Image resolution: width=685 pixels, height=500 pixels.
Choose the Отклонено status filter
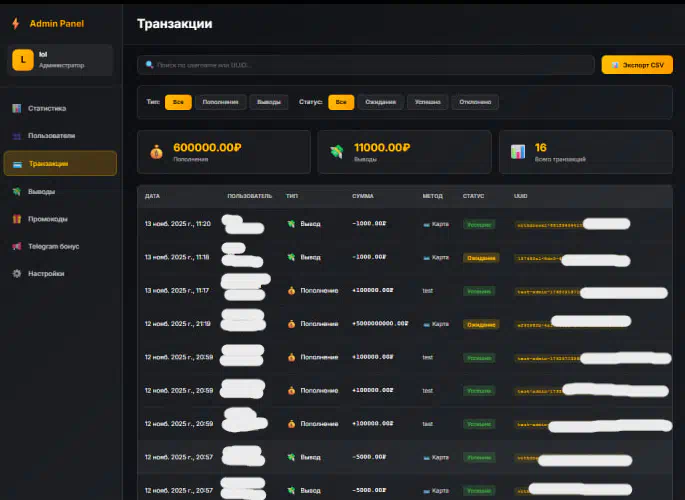(475, 102)
